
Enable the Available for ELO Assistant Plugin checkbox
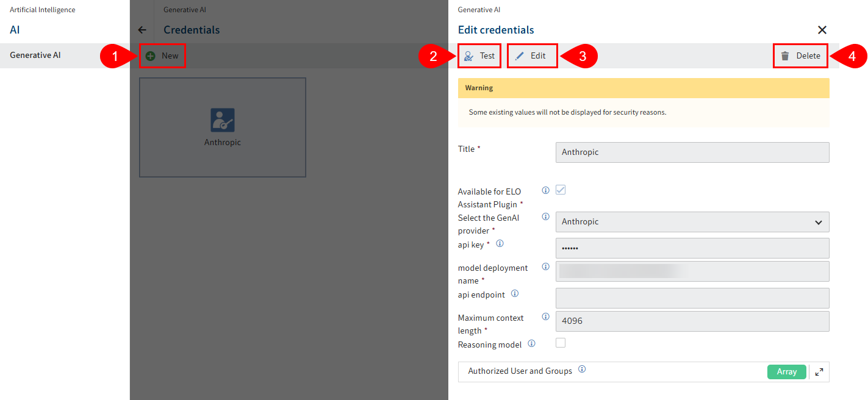click(561, 190)
